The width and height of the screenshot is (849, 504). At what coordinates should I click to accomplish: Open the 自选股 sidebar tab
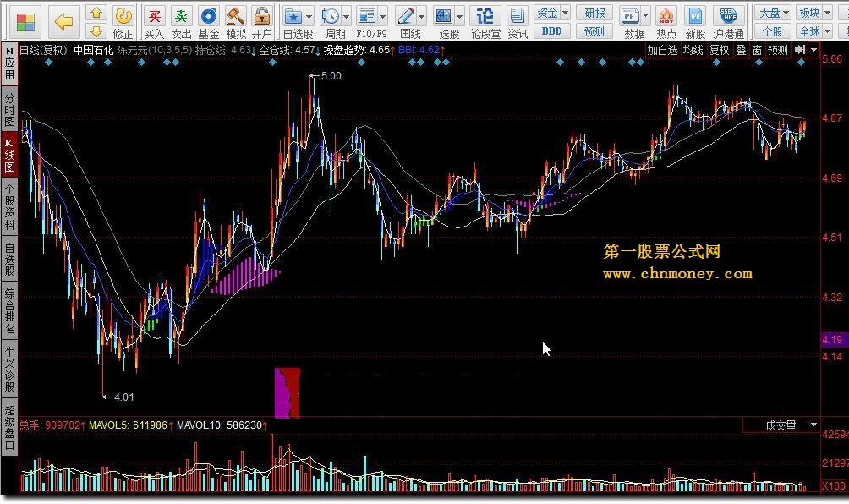[x=10, y=260]
